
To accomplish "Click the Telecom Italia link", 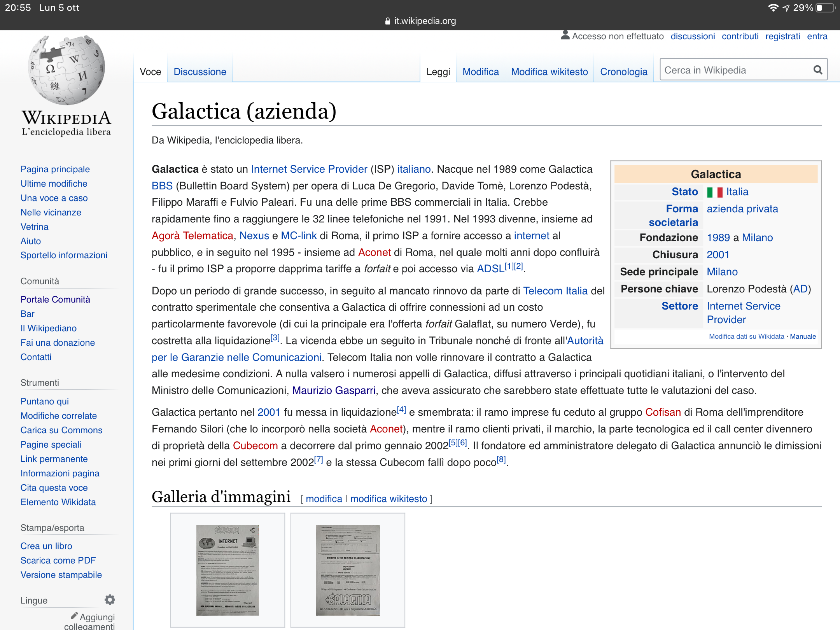I will [555, 291].
